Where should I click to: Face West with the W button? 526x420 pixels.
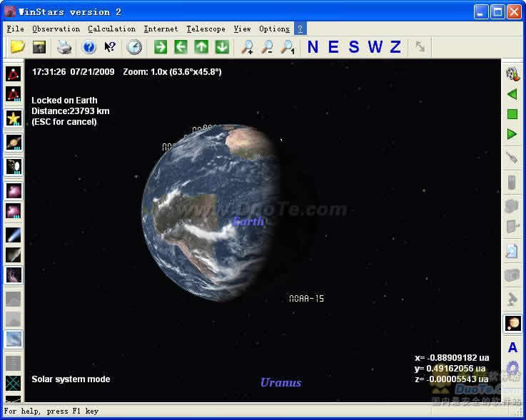point(375,47)
